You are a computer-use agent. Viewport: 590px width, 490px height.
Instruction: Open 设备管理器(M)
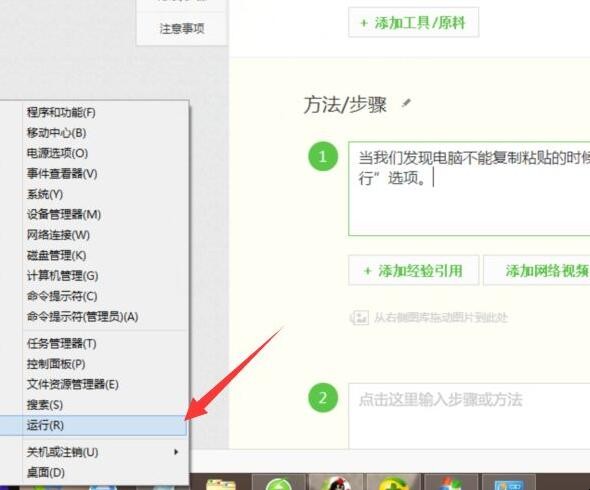[x=94, y=215]
